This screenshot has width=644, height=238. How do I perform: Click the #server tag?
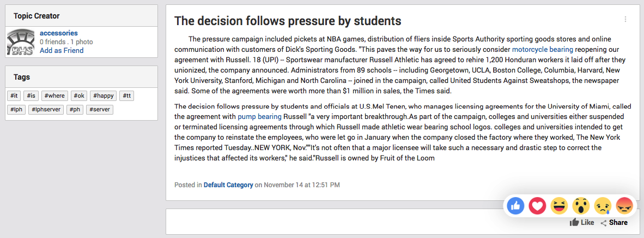(x=100, y=110)
